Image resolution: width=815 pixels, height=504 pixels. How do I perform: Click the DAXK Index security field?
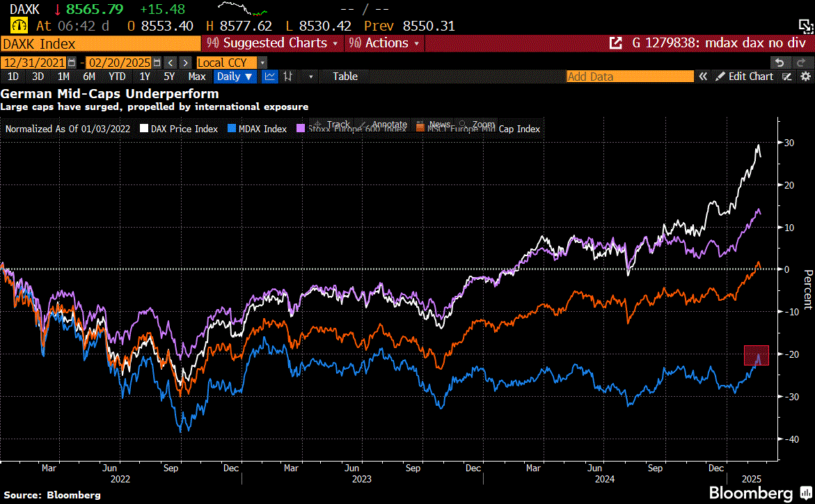(101, 44)
